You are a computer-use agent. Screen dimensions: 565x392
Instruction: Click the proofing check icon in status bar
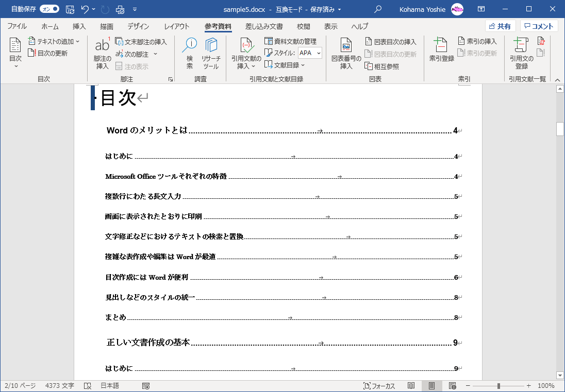click(x=88, y=386)
